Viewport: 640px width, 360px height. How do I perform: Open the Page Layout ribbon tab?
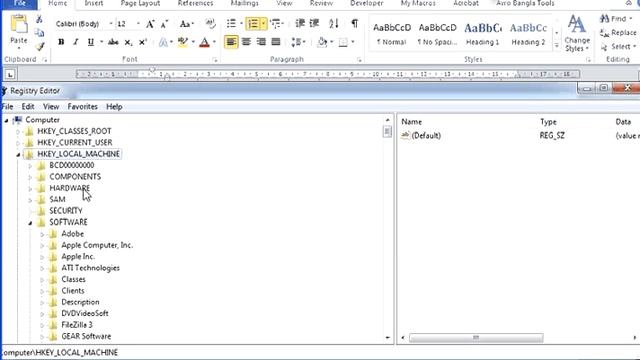tap(140, 3)
